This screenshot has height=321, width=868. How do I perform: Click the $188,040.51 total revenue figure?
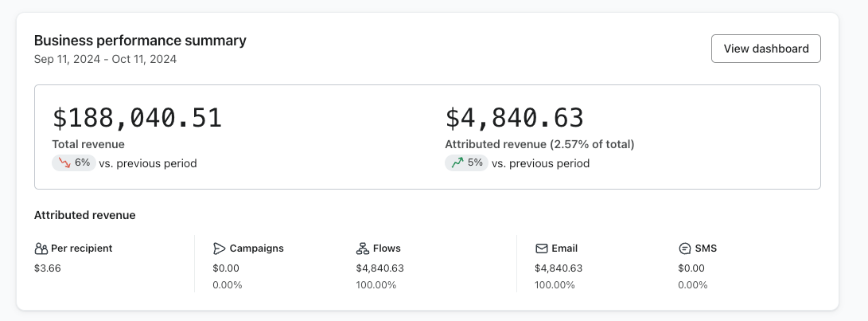tap(137, 118)
